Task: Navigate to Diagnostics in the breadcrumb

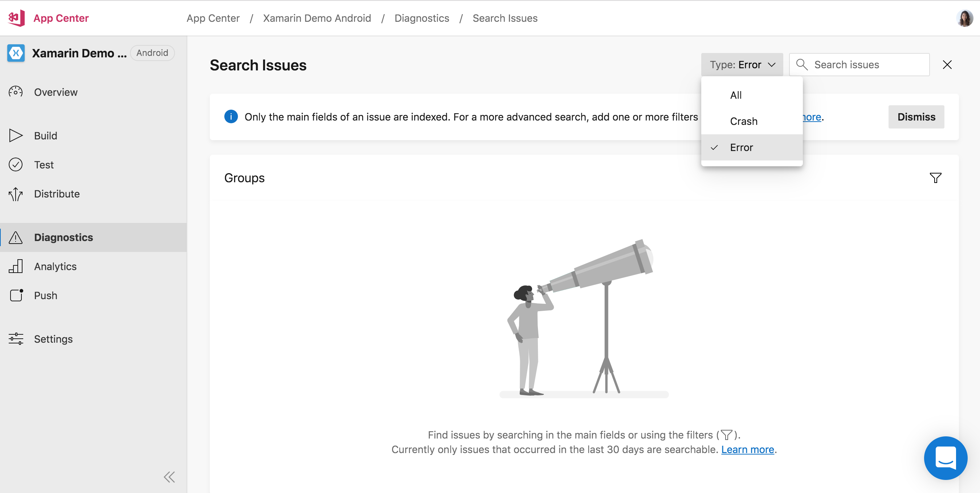Action: tap(421, 18)
